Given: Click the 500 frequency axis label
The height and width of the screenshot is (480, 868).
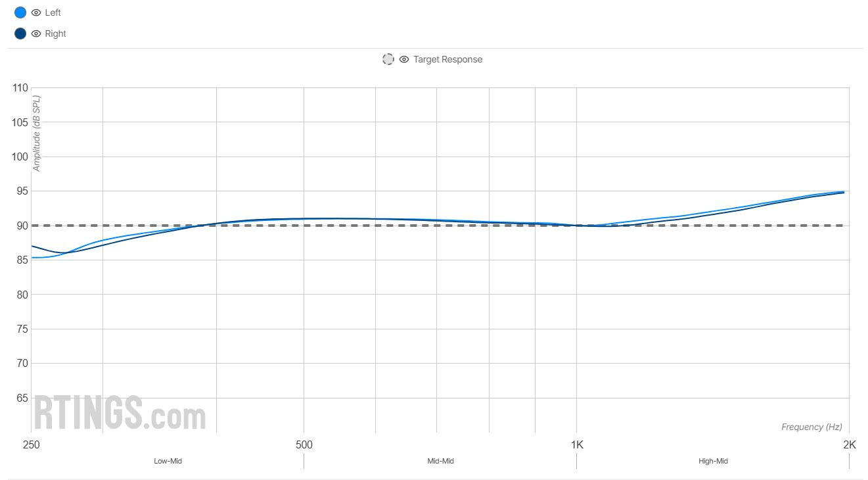Looking at the screenshot, I should (x=304, y=444).
